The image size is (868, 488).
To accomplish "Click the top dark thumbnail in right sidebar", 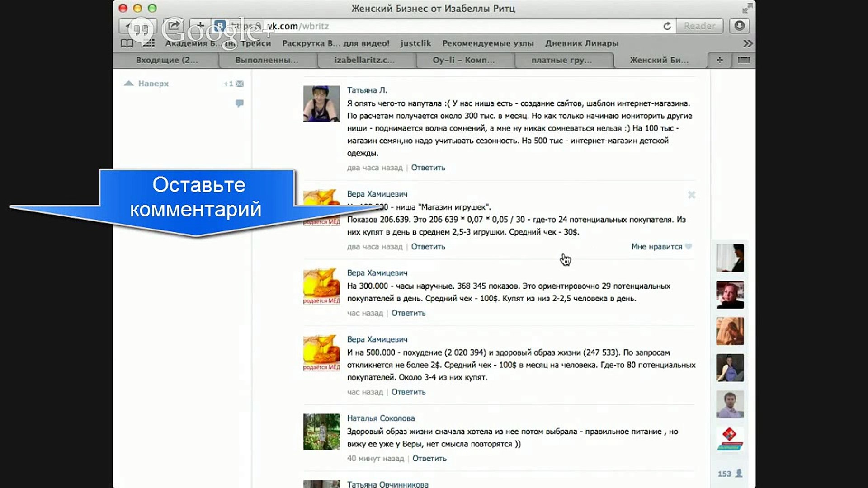I will tap(730, 258).
